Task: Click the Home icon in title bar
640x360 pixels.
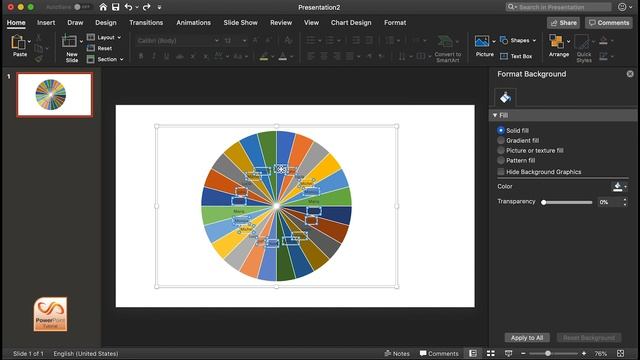Action: point(103,7)
